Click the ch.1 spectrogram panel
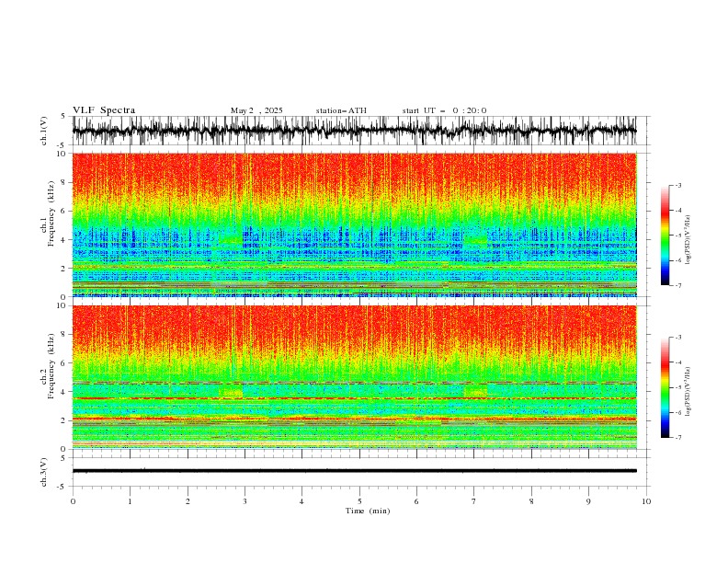The image size is (728, 563). pyautogui.click(x=354, y=224)
